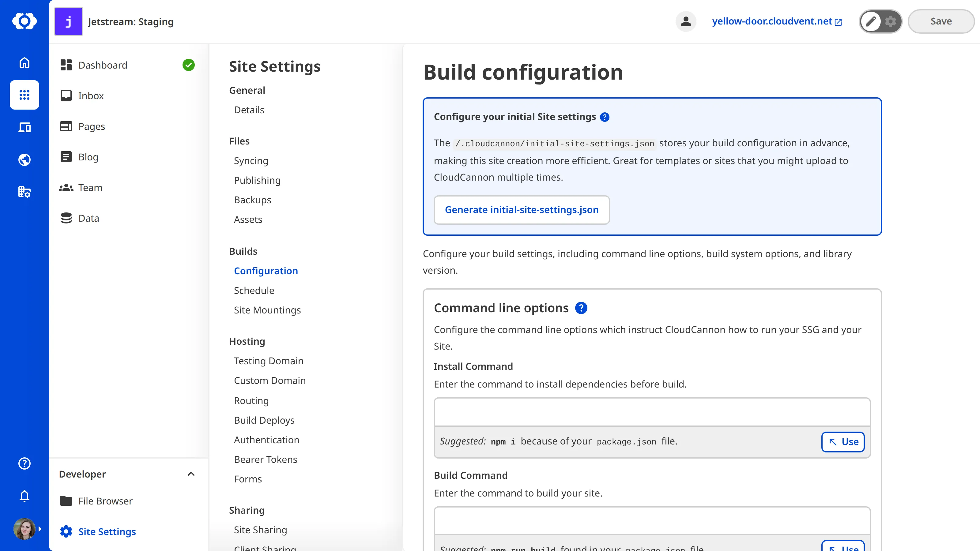Click Dashboard grid icon
Image resolution: width=980 pixels, height=551 pixels.
pyautogui.click(x=66, y=65)
